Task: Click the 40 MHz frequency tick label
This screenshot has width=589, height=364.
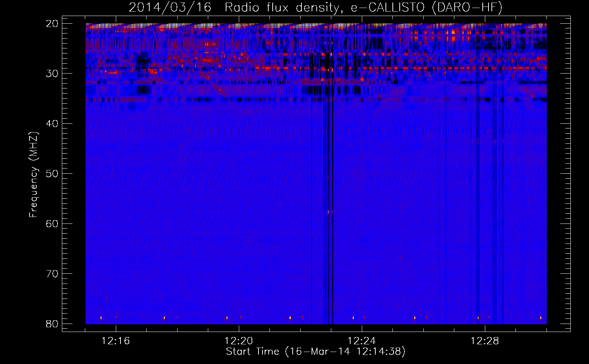Action: [52, 124]
